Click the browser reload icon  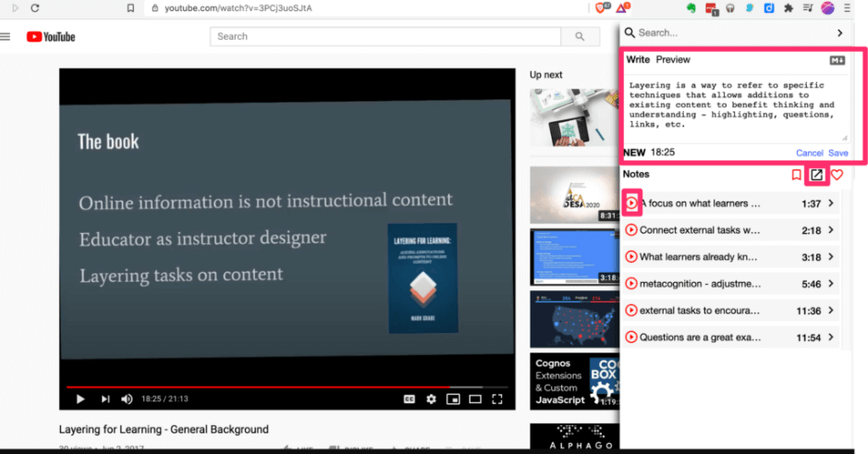[35, 8]
